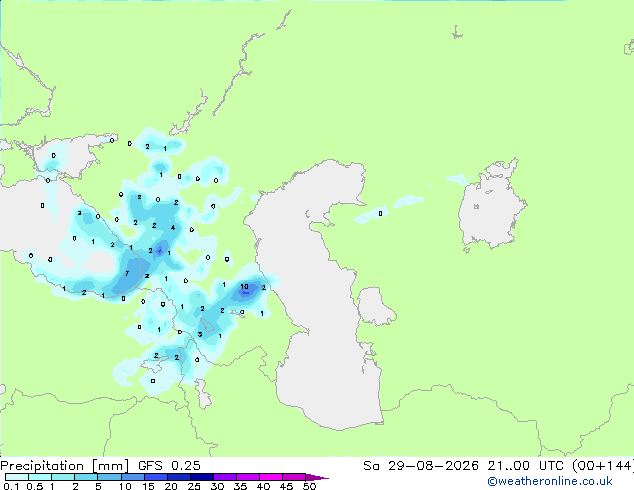Click the 7 mm value on map
634x490 pixels.
pos(127,274)
